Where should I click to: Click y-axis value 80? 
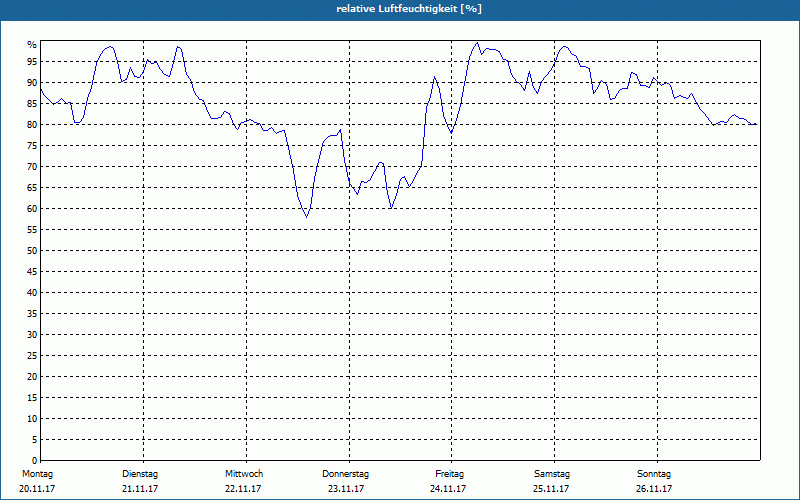coord(32,124)
